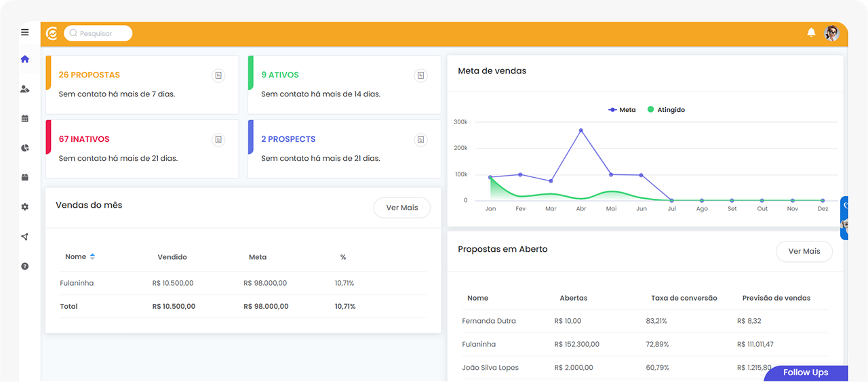Click Ver Mais in Vendas do mês
The width and height of the screenshot is (868, 382).
(401, 208)
